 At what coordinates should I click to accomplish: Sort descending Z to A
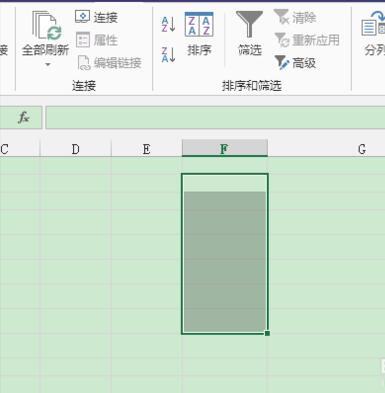tap(168, 55)
